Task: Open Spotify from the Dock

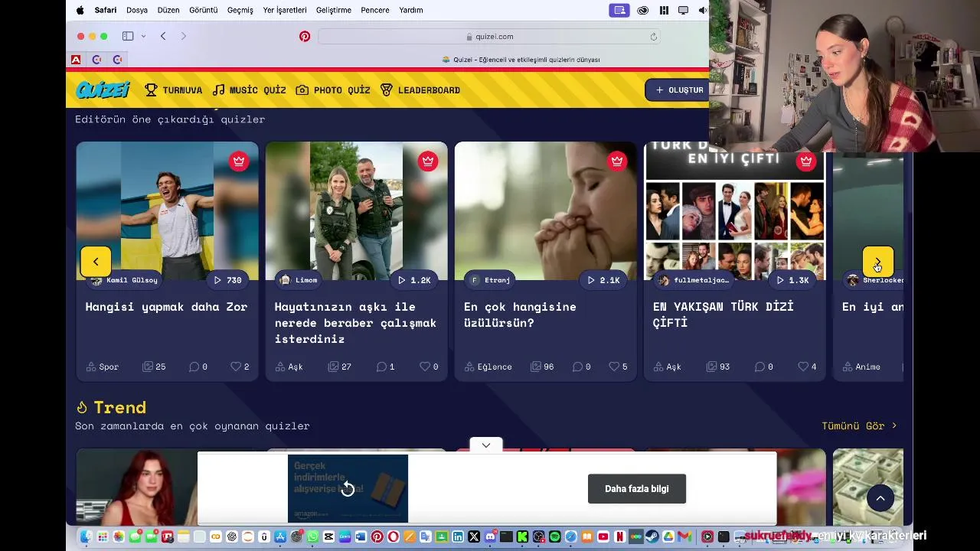Action: pos(555,536)
